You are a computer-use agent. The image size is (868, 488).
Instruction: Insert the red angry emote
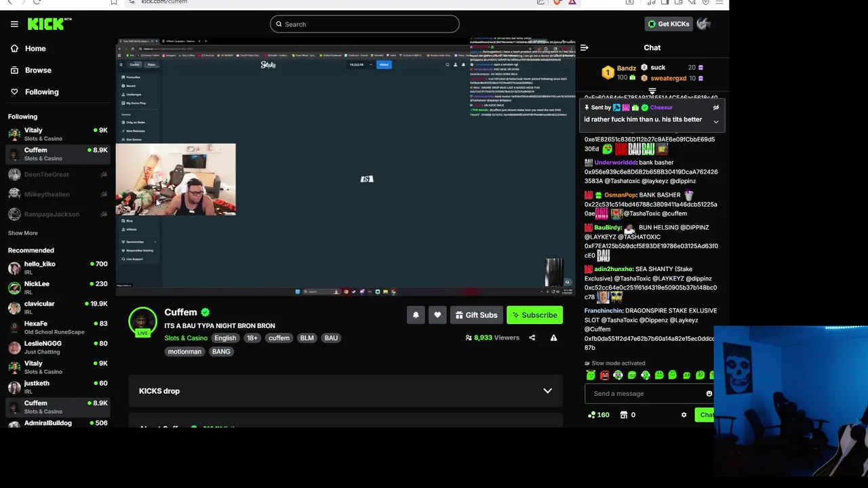[604, 375]
